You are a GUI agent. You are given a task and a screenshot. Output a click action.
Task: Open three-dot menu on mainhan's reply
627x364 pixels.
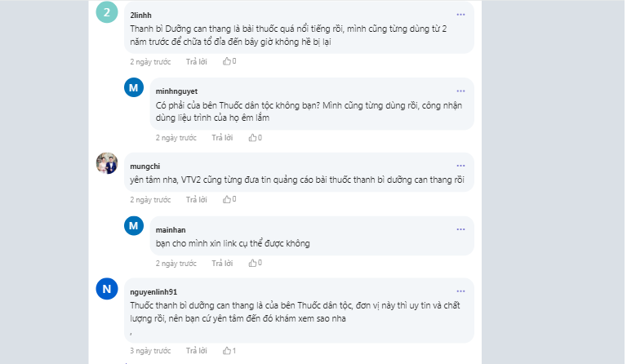[x=460, y=229]
